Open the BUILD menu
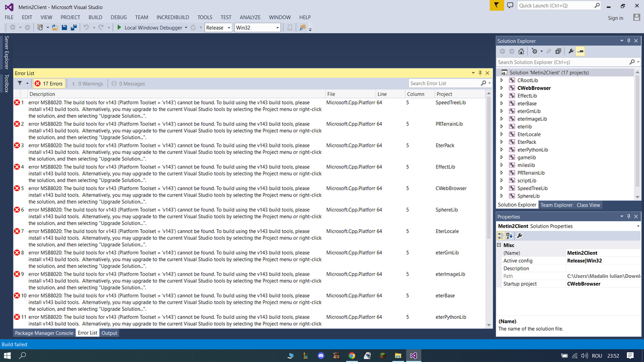The height and width of the screenshot is (362, 644). (95, 17)
